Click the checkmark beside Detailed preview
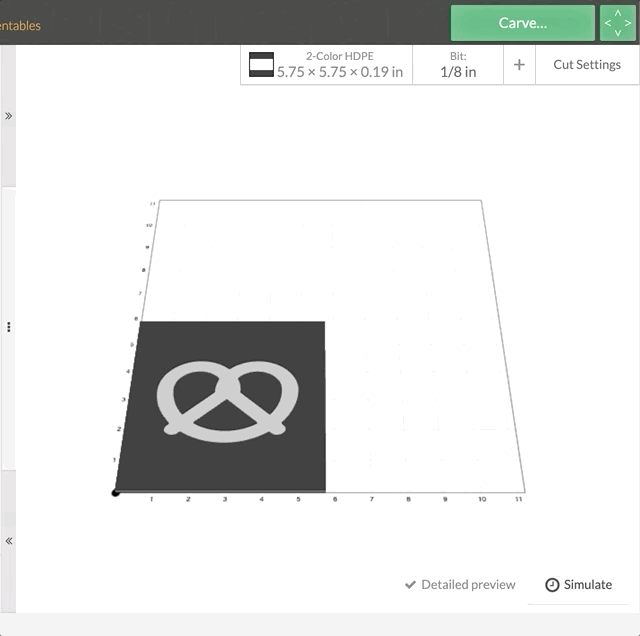Screen dimensions: 640x636 (x=410, y=585)
